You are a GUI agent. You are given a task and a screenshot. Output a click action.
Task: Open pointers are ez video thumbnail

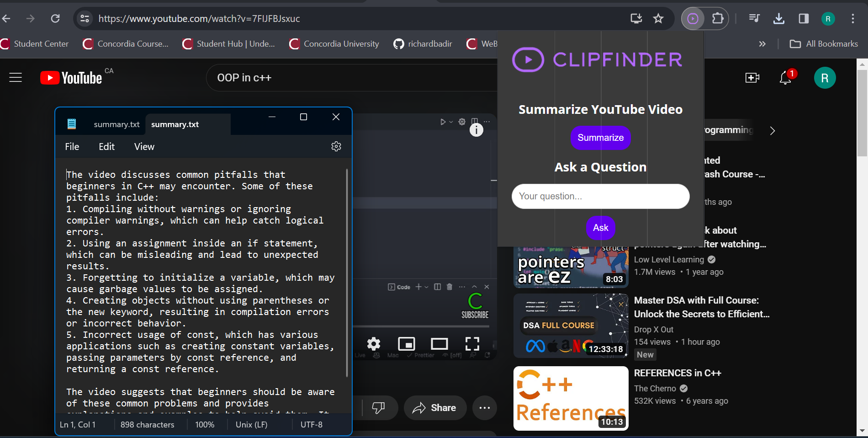tap(571, 267)
